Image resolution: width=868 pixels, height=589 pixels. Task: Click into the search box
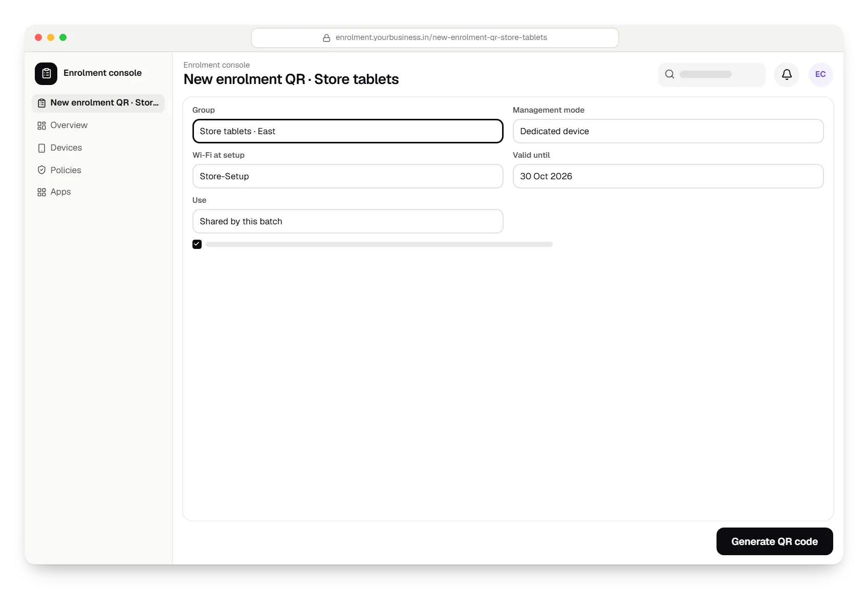tap(712, 74)
